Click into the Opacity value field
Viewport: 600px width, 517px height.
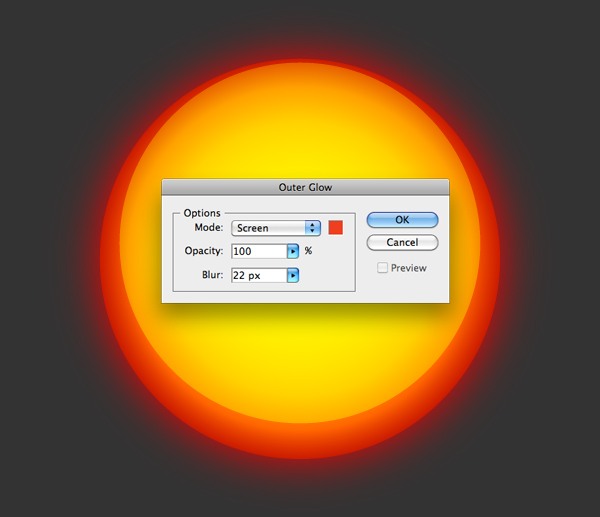[259, 252]
